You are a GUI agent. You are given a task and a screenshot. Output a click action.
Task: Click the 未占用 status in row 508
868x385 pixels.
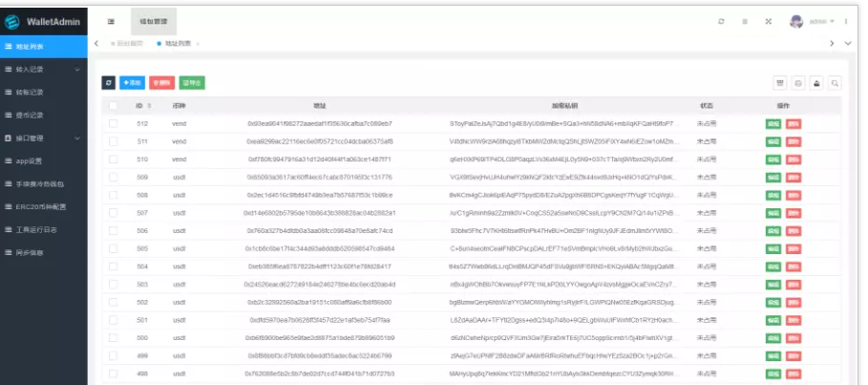[706, 195]
